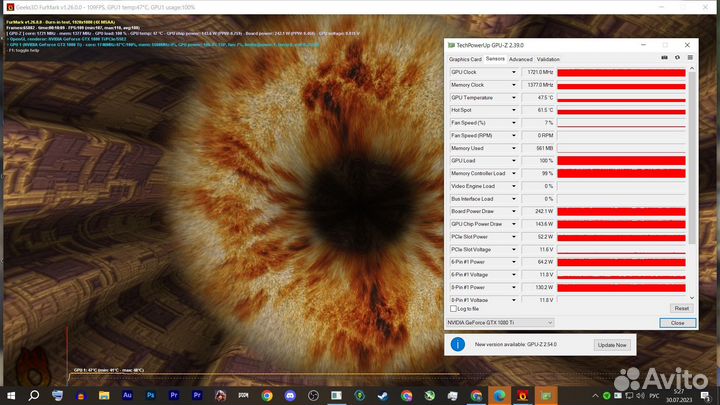
Task: Open the Validation tab
Action: (x=548, y=59)
